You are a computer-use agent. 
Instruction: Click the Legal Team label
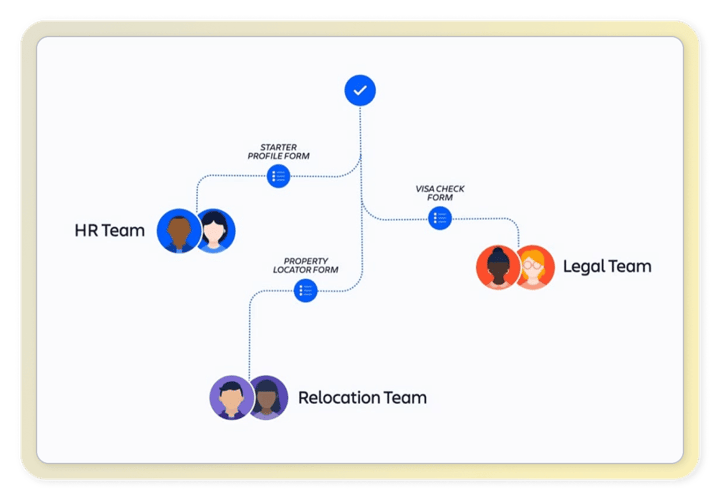607,267
